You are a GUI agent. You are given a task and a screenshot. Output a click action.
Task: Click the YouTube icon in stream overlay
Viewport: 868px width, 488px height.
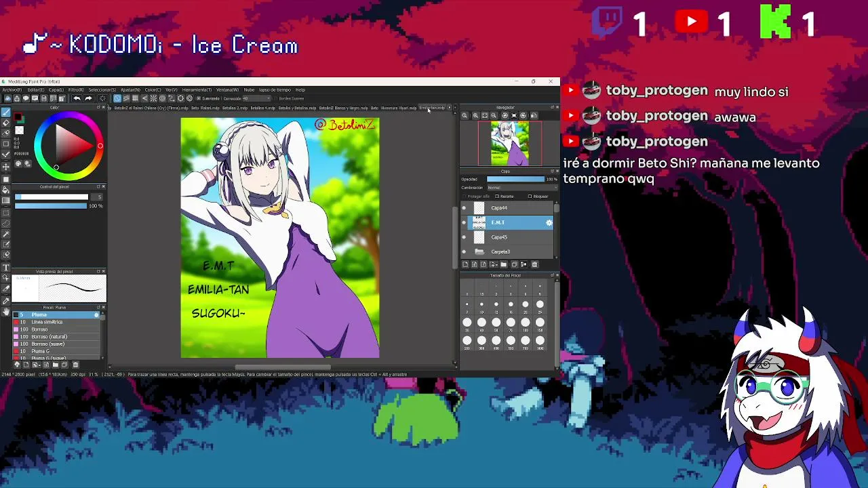click(692, 22)
